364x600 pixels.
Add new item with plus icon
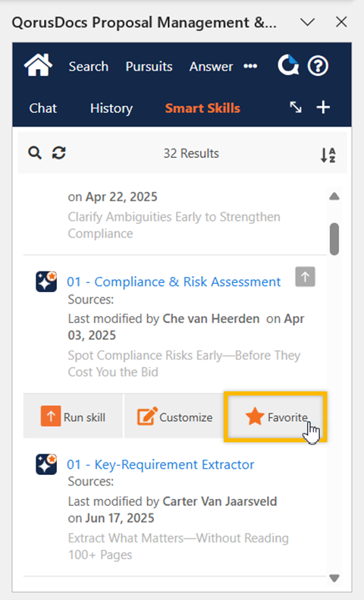[323, 107]
